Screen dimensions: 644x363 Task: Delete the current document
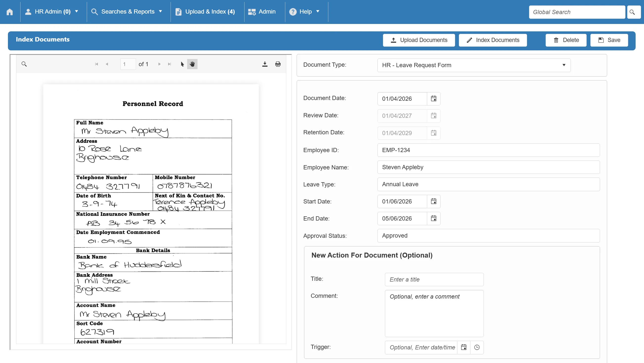tap(566, 40)
